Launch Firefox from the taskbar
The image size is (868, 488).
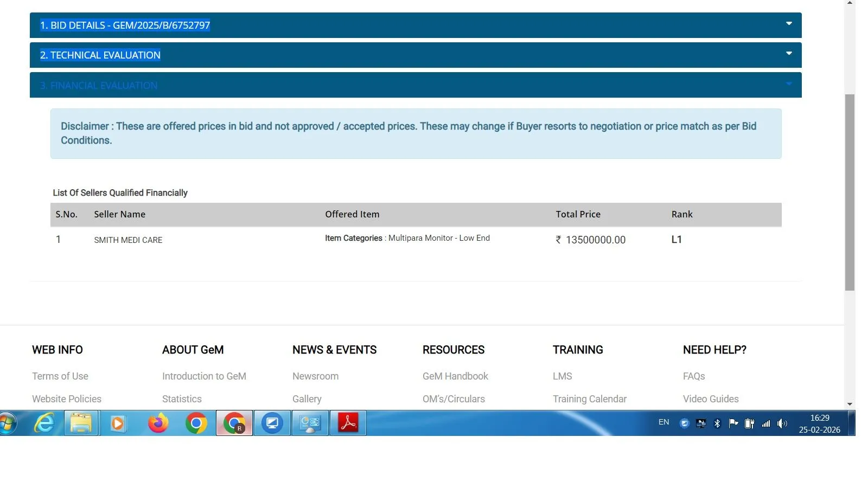pos(158,423)
